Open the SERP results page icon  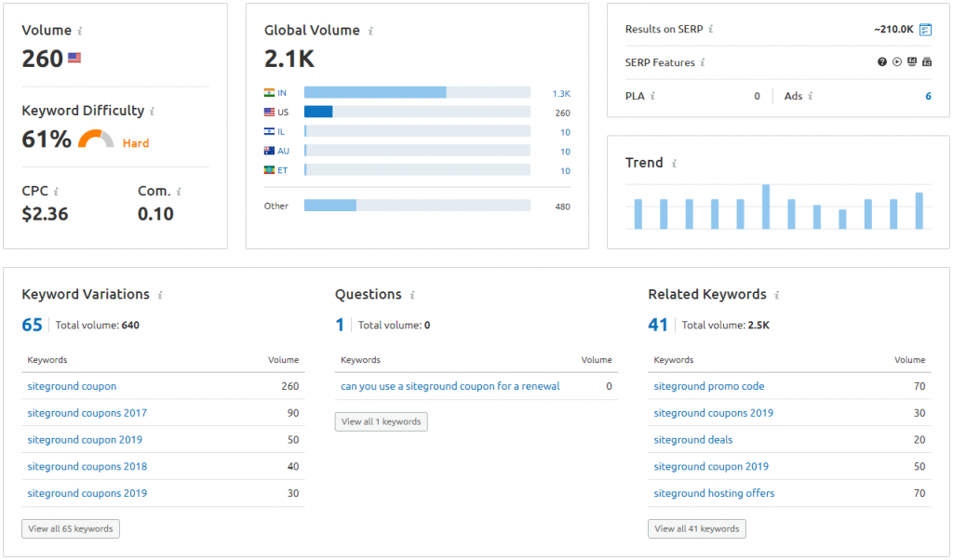[925, 29]
